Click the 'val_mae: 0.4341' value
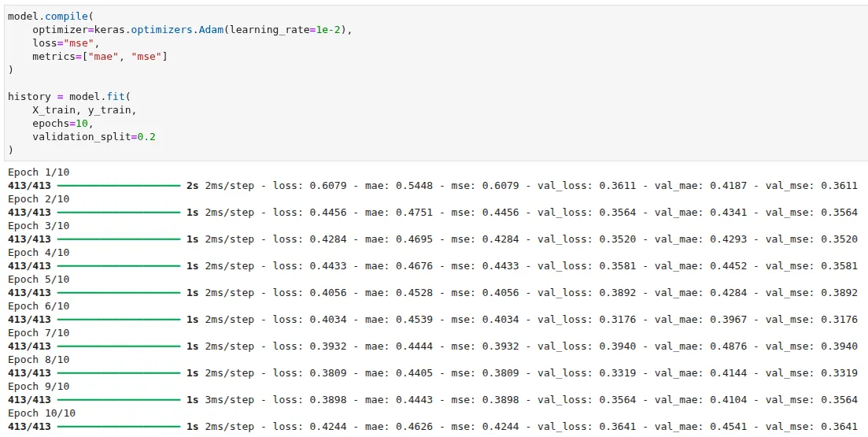The width and height of the screenshot is (868, 437). pos(701,212)
